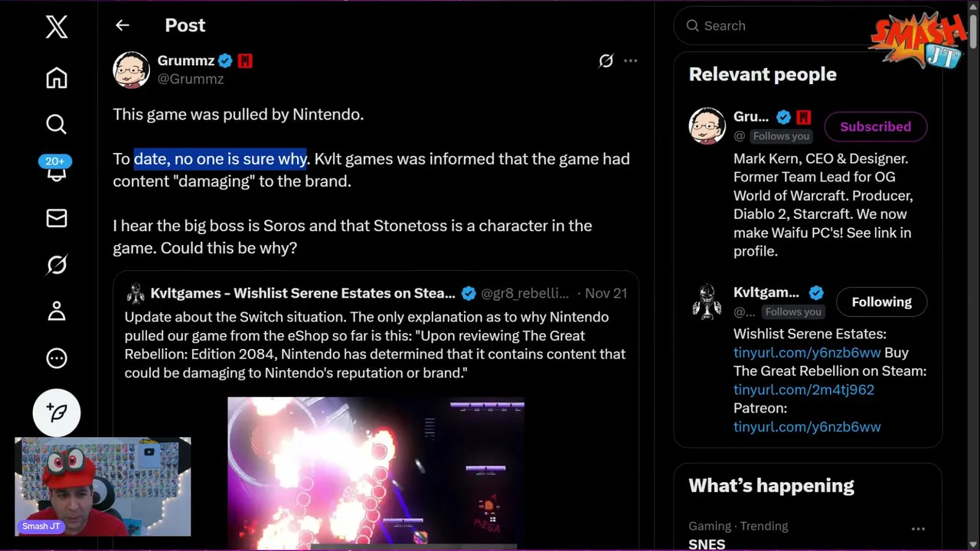
Task: Open three-dot options menu on Grummz post
Action: (630, 60)
